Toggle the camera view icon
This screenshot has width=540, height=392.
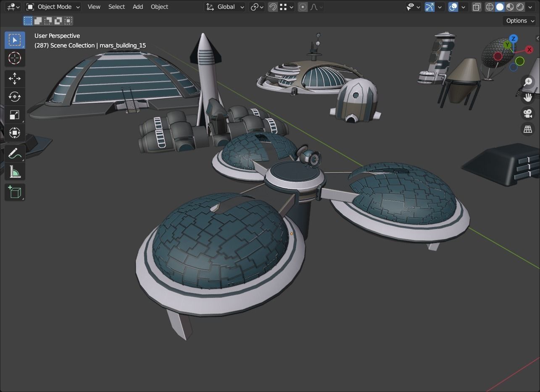point(527,113)
